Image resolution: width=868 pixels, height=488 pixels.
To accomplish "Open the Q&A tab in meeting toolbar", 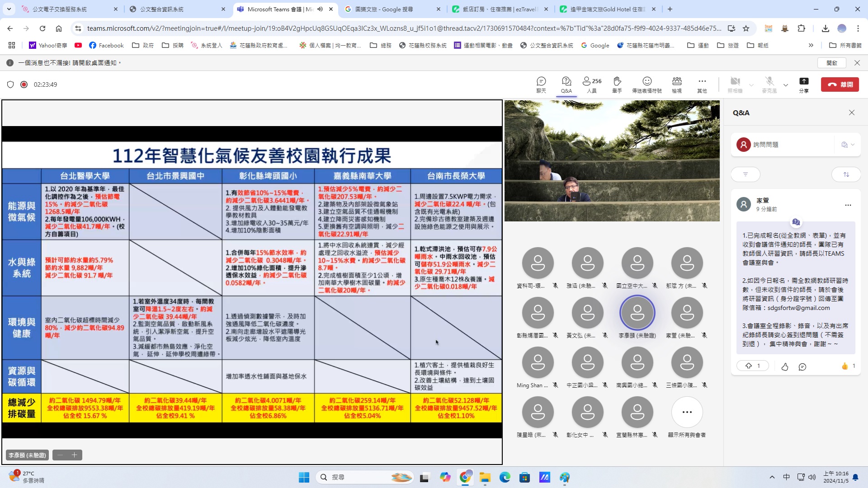I will pos(566,84).
